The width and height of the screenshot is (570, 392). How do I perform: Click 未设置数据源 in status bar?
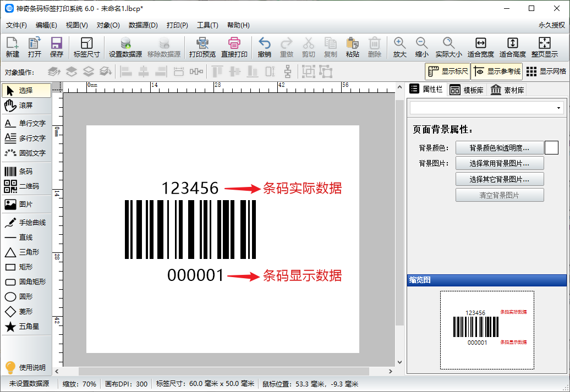(29, 384)
